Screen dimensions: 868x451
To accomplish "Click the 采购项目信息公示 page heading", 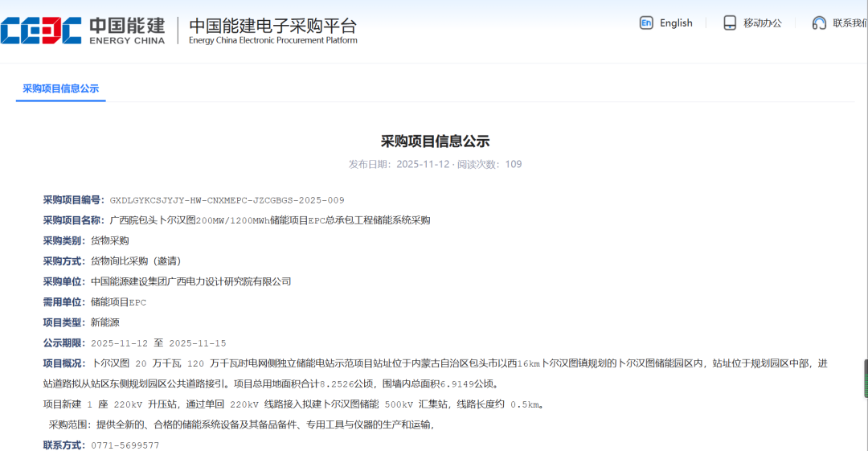I will [435, 141].
